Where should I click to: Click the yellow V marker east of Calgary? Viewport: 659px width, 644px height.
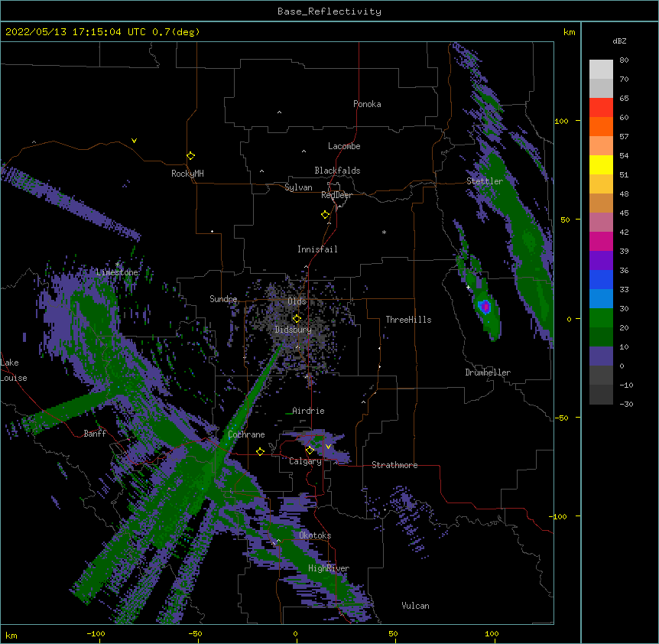[328, 447]
